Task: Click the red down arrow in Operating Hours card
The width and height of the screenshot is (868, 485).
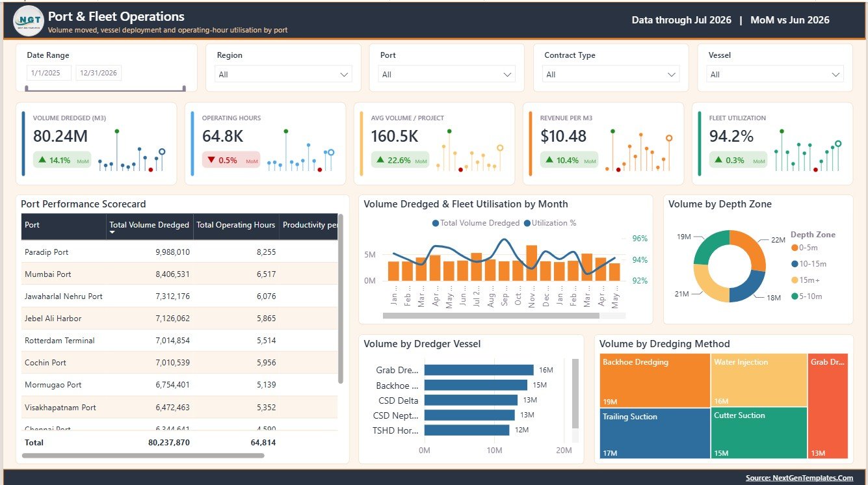Action: pyautogui.click(x=211, y=160)
